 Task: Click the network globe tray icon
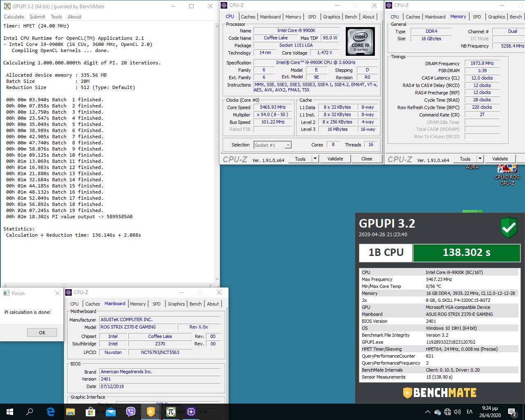pyautogui.click(x=447, y=412)
